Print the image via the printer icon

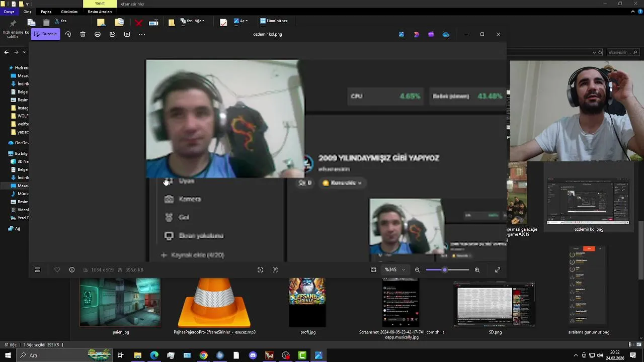98,34
